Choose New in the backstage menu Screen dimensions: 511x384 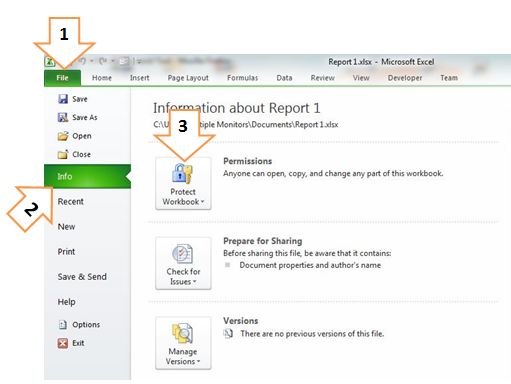(x=66, y=227)
